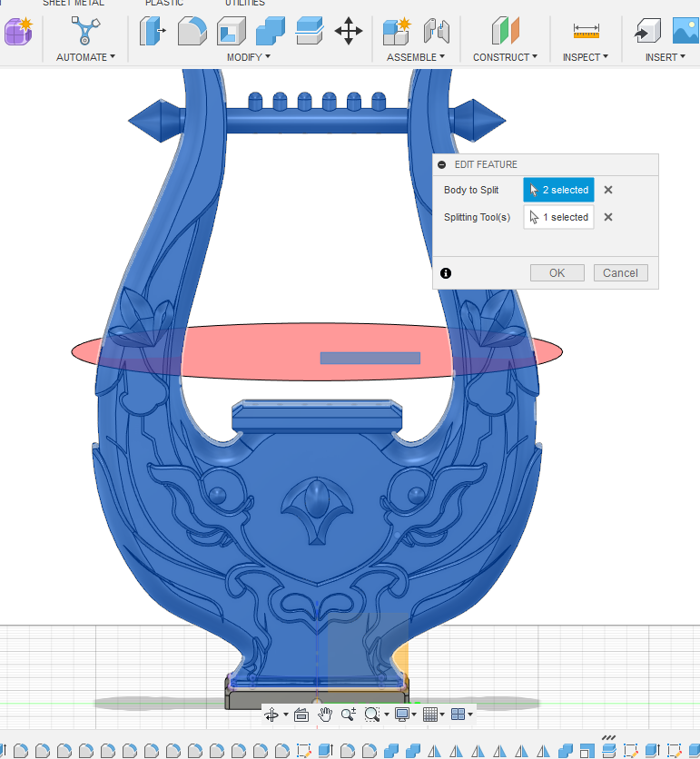
Task: Cancel the Edit Feature dialog
Action: [620, 273]
